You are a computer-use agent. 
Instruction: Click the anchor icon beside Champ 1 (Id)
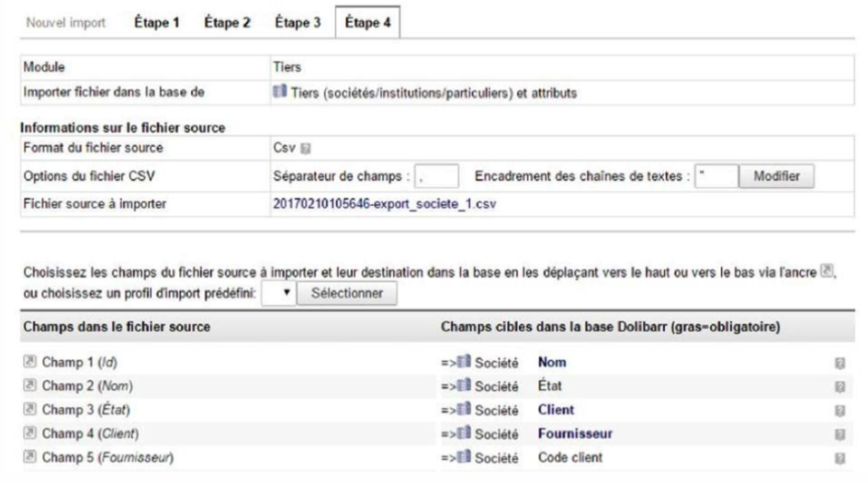click(30, 362)
